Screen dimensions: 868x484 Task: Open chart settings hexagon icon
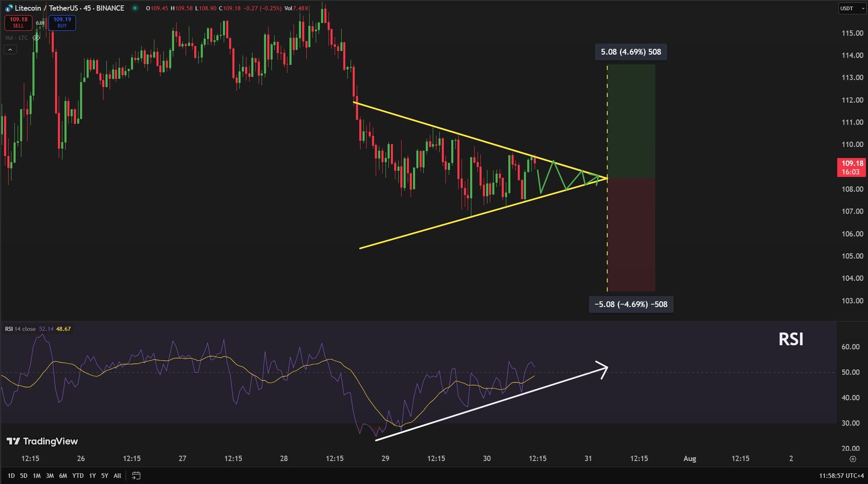pyautogui.click(x=853, y=459)
